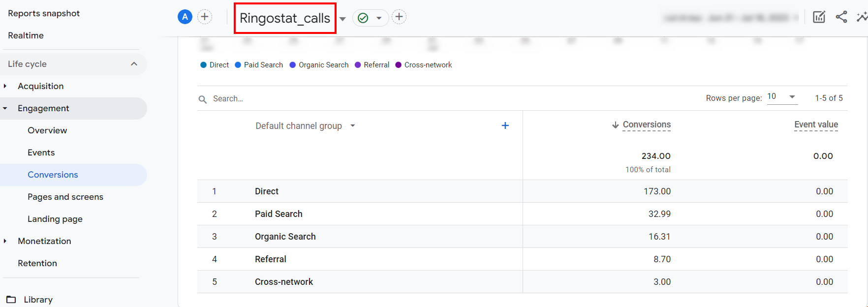Click the Referral row label
Screen dimensions: 868x307
(x=271, y=259)
